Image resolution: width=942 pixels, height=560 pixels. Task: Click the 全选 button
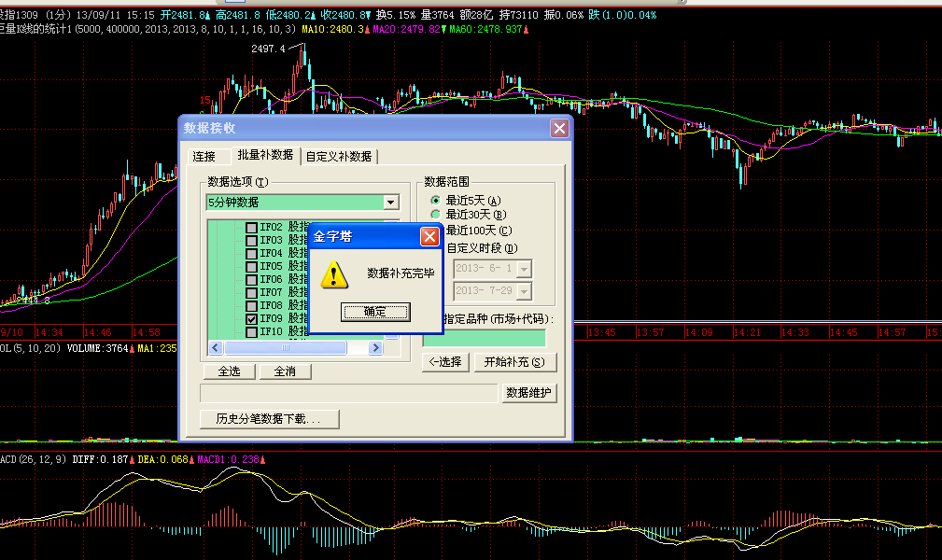tap(229, 371)
